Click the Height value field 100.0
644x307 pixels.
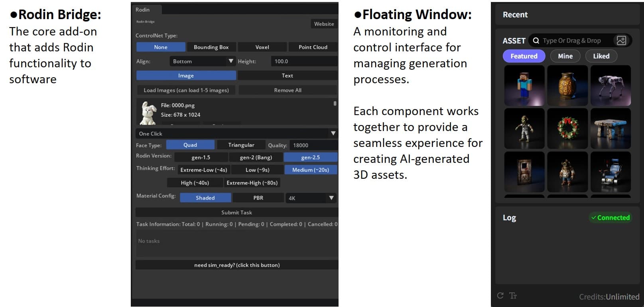pos(304,61)
